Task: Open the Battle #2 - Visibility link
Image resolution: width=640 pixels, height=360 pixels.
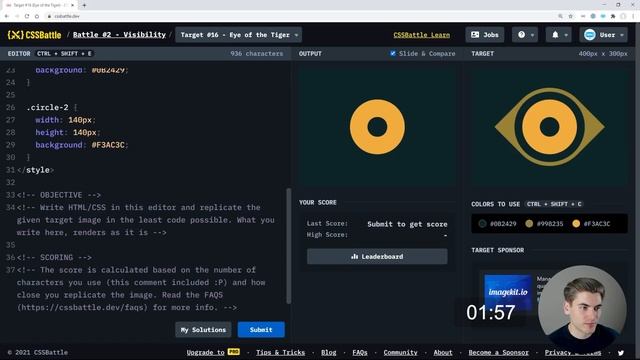Action: [119, 35]
